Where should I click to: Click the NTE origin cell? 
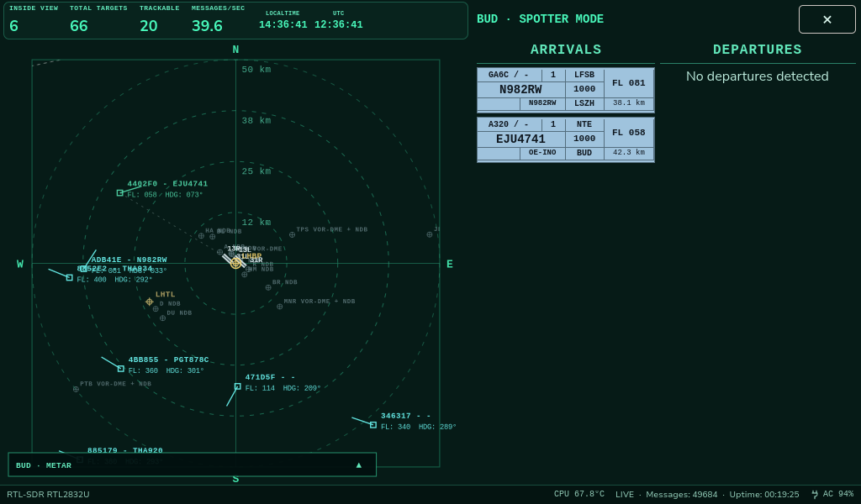[584, 124]
